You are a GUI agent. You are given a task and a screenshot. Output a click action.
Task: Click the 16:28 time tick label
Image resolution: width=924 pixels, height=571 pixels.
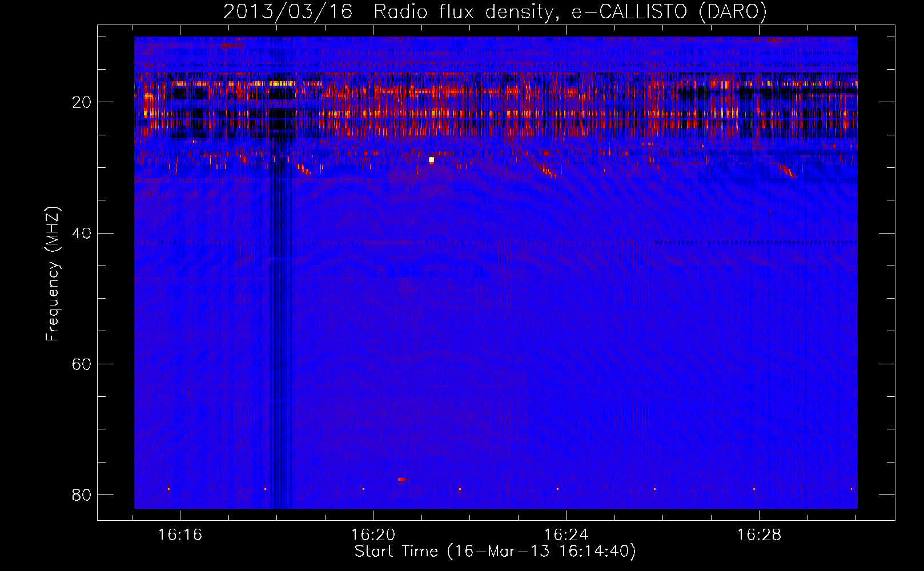[759, 534]
